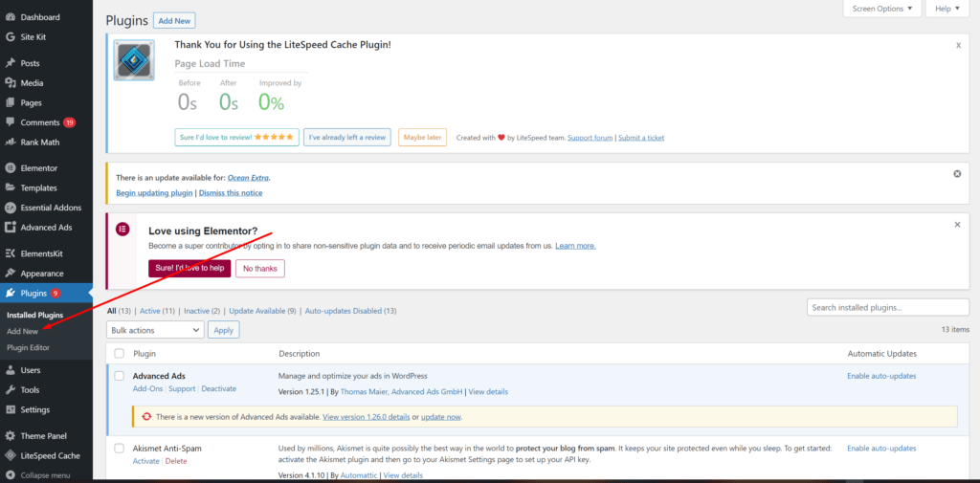Open the Ocean Extra link
980x483 pixels.
click(248, 178)
